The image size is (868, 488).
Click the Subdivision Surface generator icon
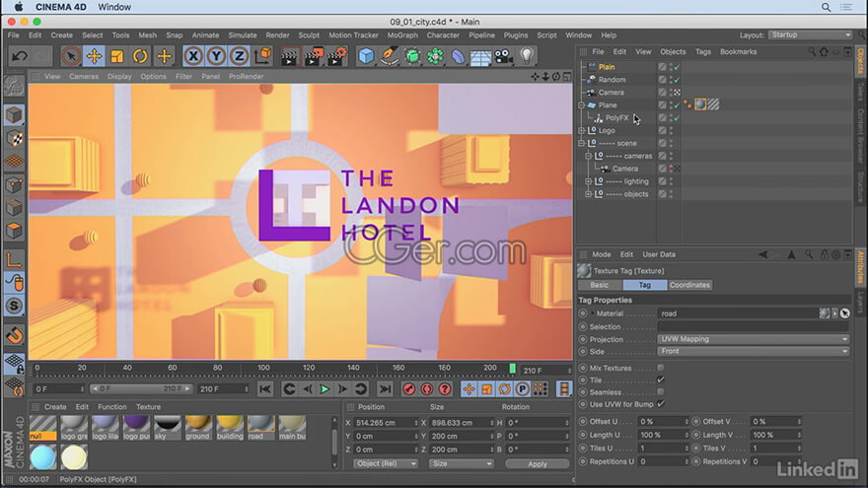coord(412,56)
